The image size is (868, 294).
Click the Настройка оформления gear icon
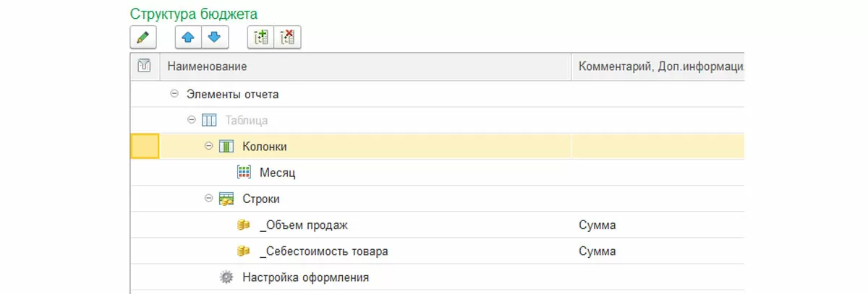(x=226, y=277)
